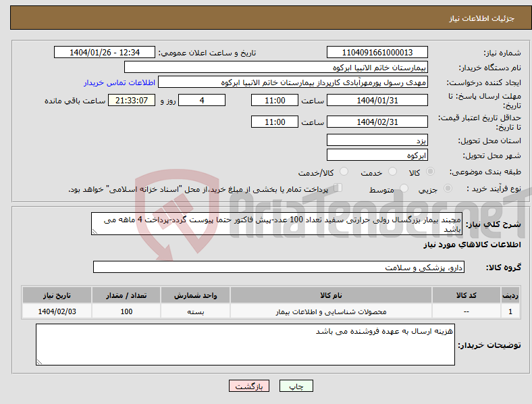Click the delivery city field ابرکوه
The height and width of the screenshot is (404, 532).
(x=377, y=155)
